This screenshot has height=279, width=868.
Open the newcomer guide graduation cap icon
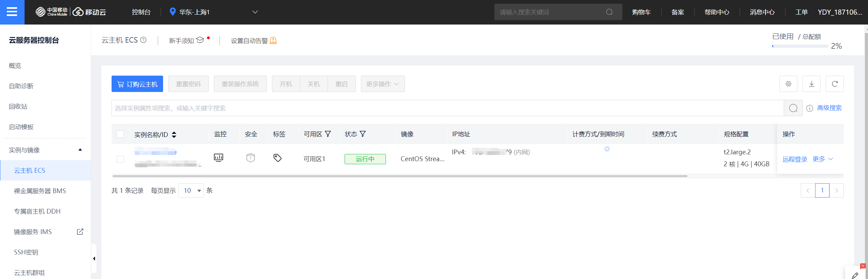(200, 40)
